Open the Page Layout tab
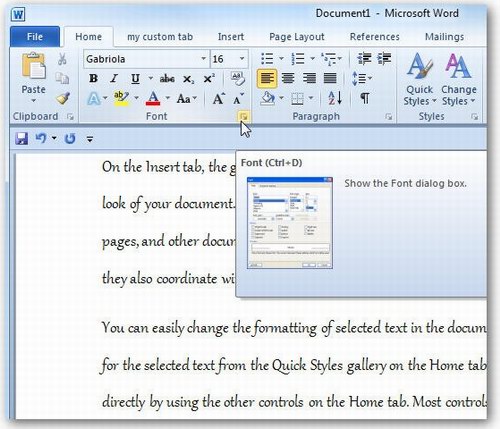500x429 pixels. pos(297,37)
